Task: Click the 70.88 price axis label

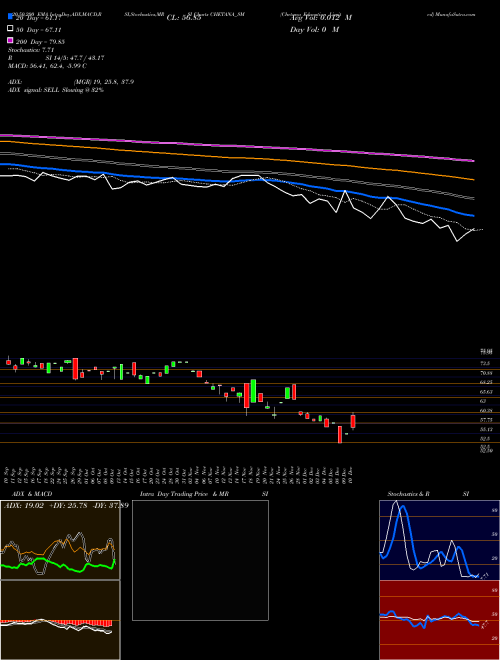Action: point(487,373)
